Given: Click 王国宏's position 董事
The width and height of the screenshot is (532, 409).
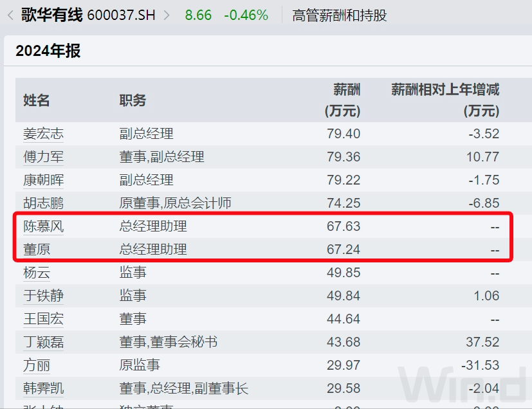Looking at the screenshot, I should 133,319.
